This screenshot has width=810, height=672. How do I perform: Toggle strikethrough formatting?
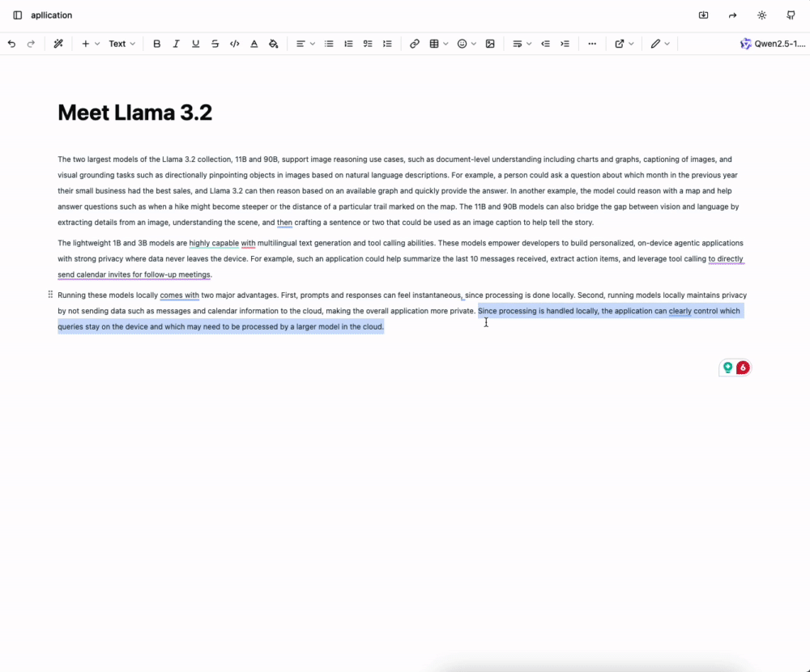[x=215, y=44]
